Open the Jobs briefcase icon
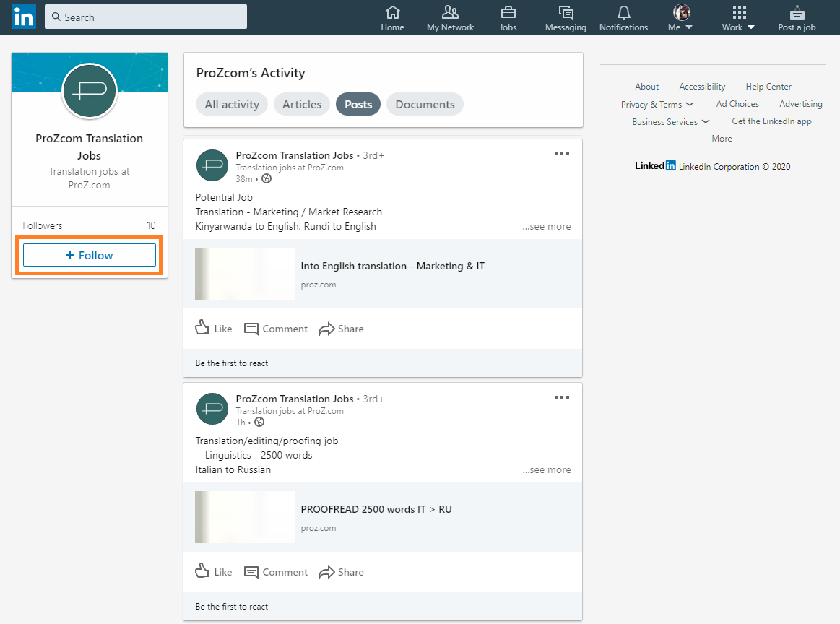The height and width of the screenshot is (624, 840). pyautogui.click(x=508, y=12)
